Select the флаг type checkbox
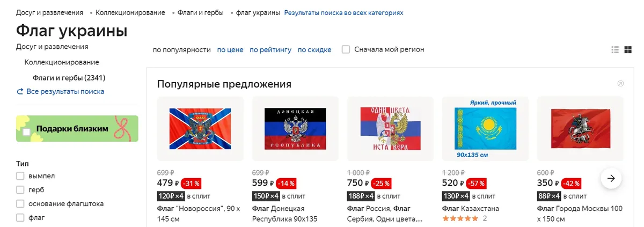 [x=20, y=218]
